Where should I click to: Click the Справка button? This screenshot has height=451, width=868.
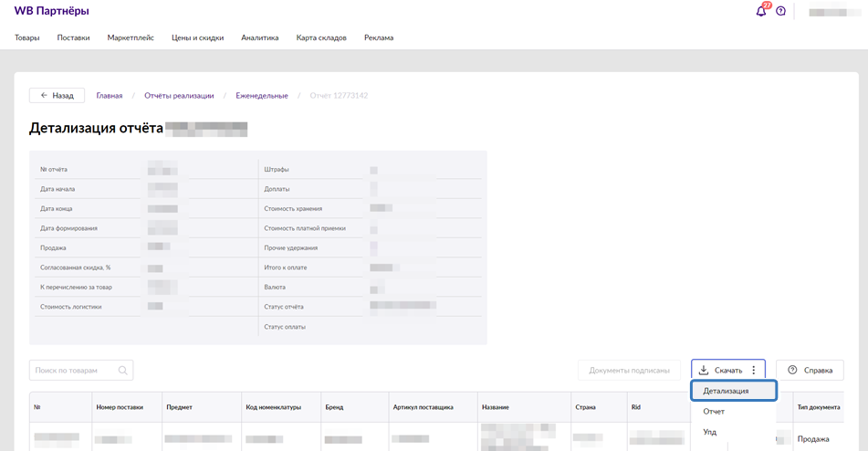pyautogui.click(x=810, y=371)
